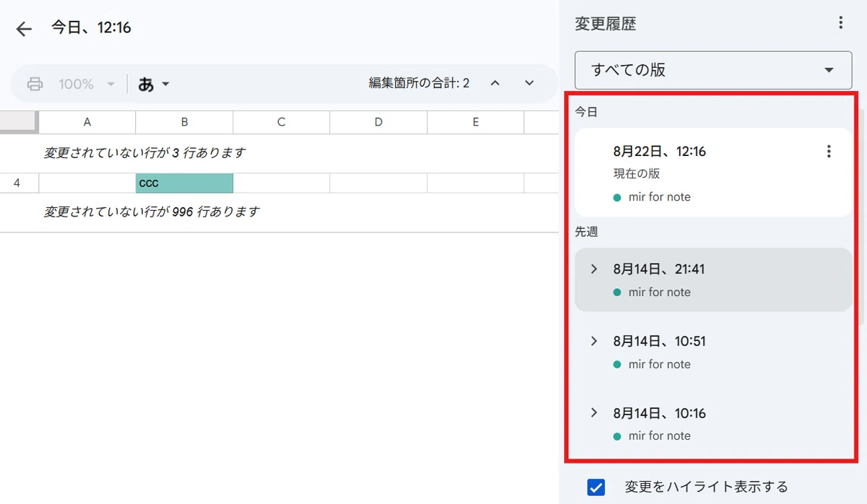Click 変更されていない行が 996 行あります collapsed rows

152,212
